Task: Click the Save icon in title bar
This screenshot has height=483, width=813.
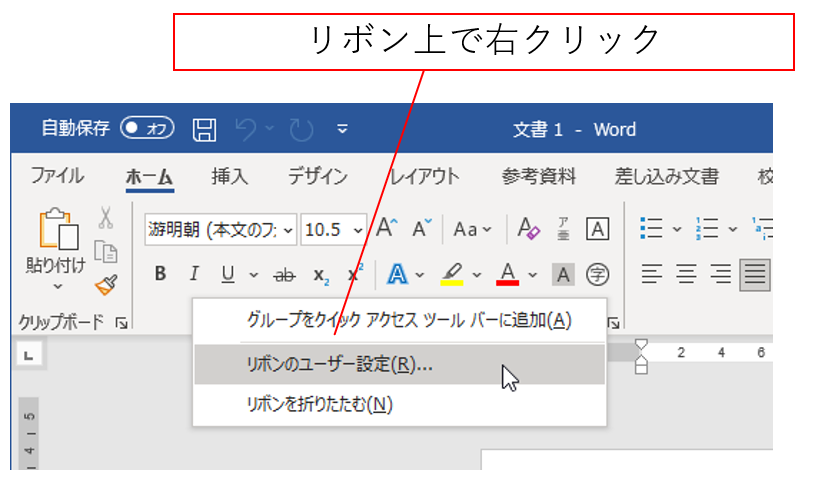Action: click(205, 129)
